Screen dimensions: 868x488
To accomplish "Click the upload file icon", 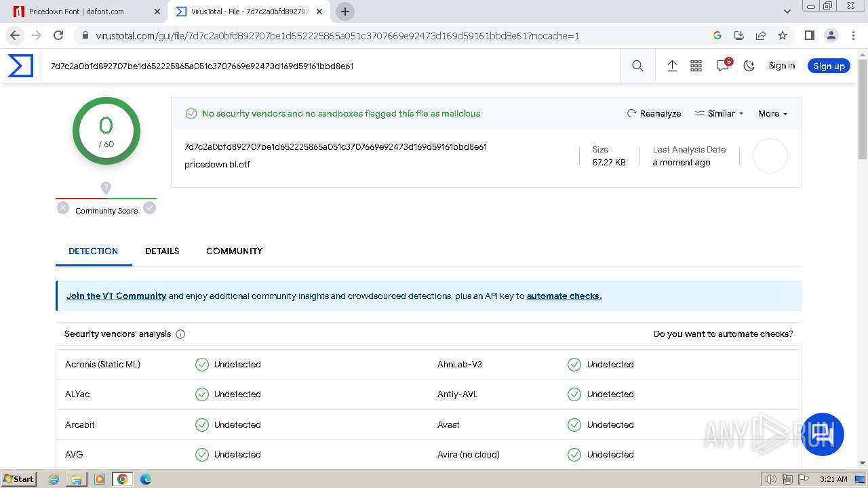I will [672, 66].
